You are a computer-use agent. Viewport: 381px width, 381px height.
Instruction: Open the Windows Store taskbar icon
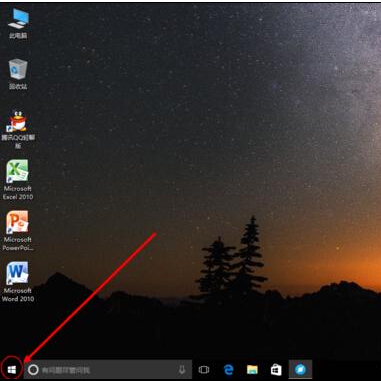tap(276, 369)
